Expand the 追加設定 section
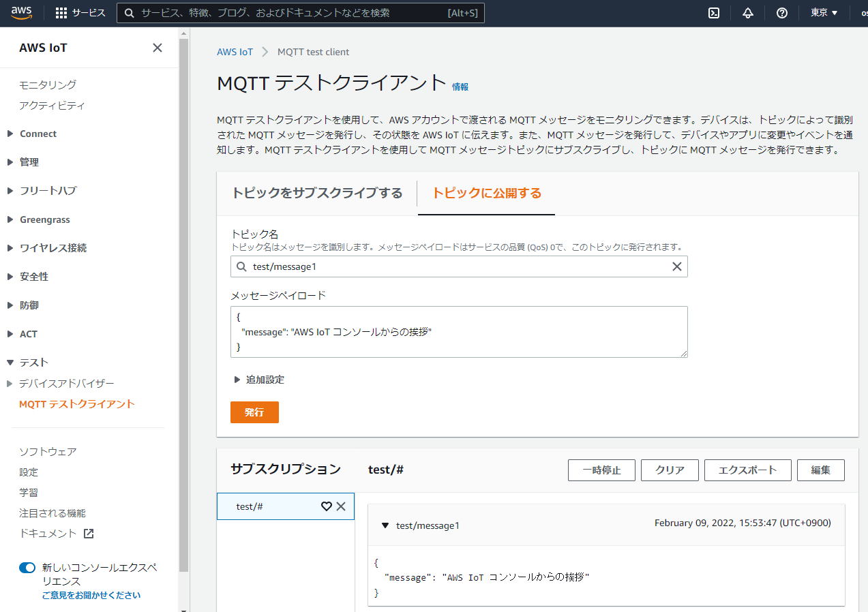Screen dimensions: 868x612 (259, 380)
